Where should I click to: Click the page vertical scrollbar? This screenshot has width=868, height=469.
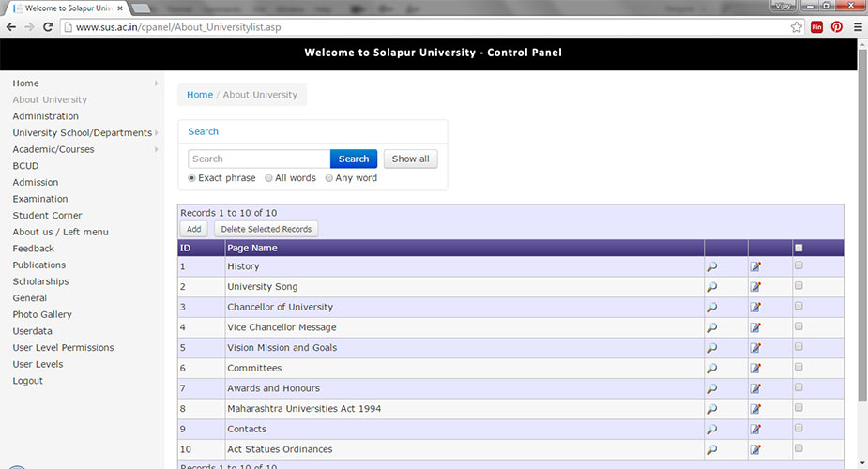pos(862,226)
